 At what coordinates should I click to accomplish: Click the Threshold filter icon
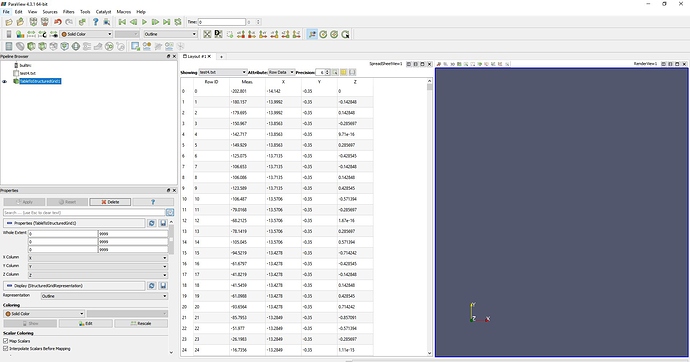coord(53,46)
